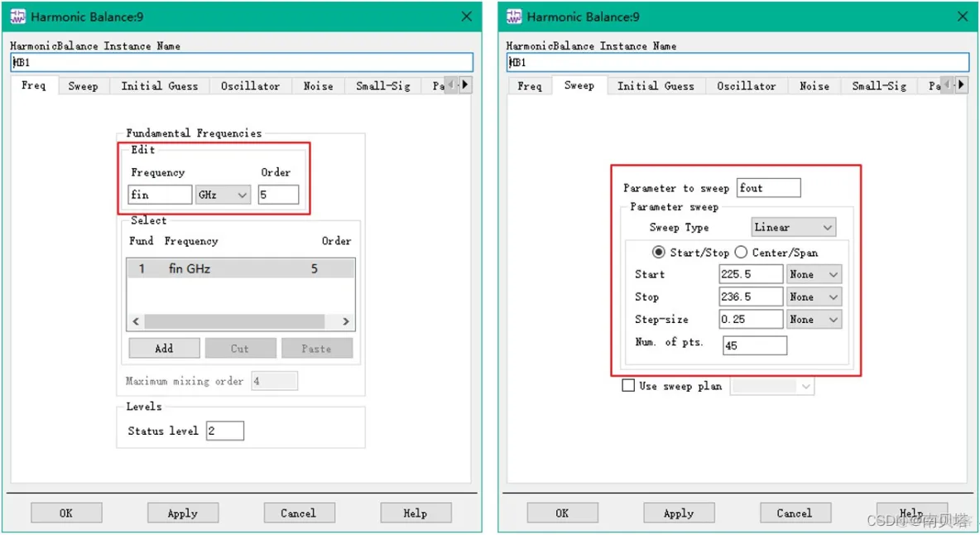Click the Status level field
The width and height of the screenshot is (980, 535).
coord(225,431)
